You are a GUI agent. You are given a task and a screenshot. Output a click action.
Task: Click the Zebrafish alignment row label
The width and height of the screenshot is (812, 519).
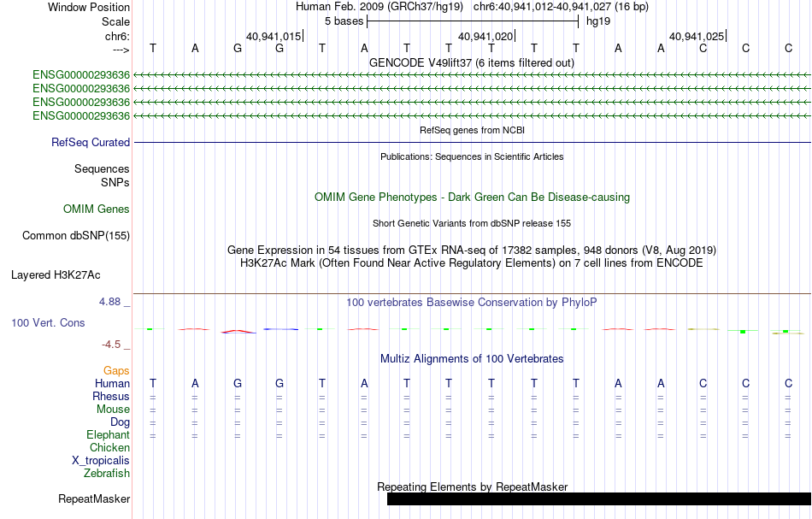107,473
